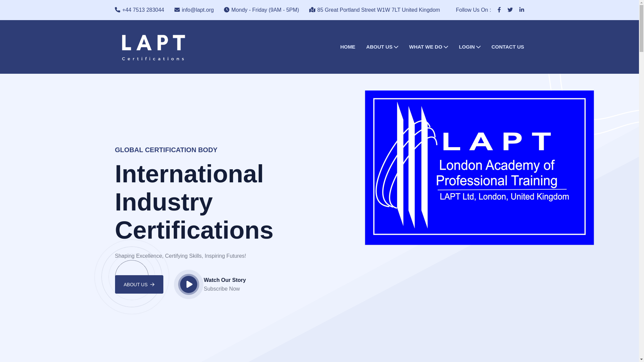Expand the What We Do dropdown

click(428, 47)
